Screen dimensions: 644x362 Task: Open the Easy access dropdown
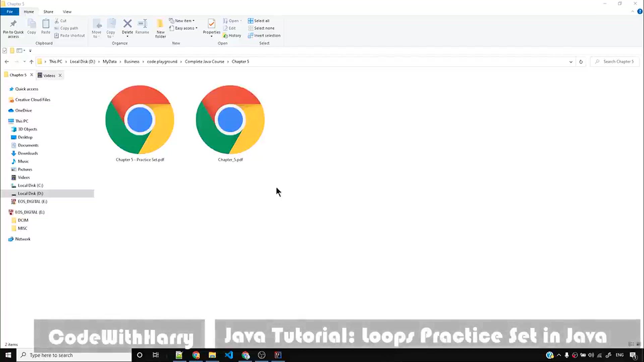pyautogui.click(x=183, y=28)
